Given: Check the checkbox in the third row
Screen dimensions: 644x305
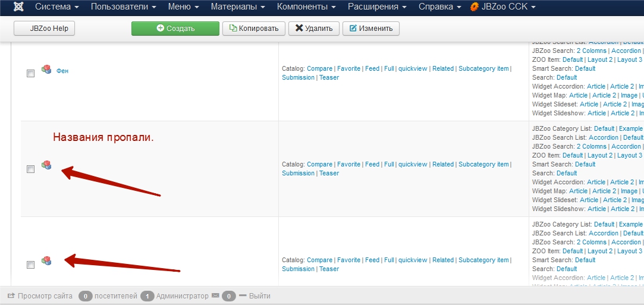Looking at the screenshot, I should [x=30, y=265].
